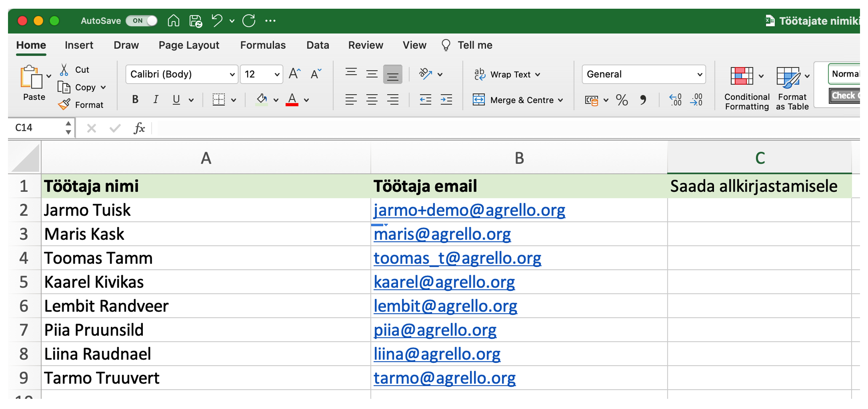Toggle the AutoSave switch off
This screenshot has width=868, height=409.
point(142,21)
